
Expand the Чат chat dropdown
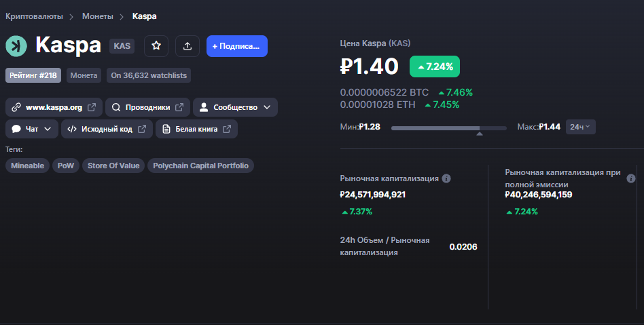[32, 129]
